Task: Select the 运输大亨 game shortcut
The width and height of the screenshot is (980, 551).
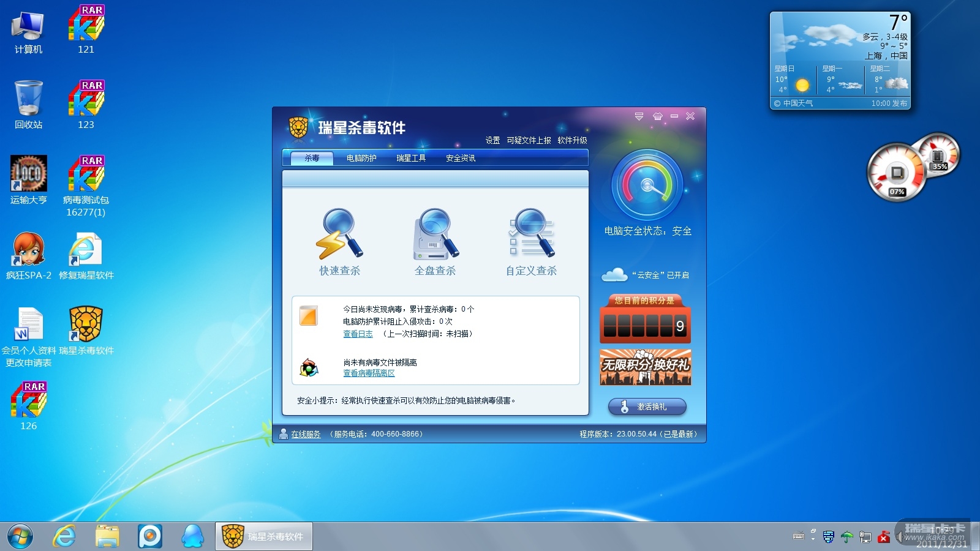Action: coord(28,180)
